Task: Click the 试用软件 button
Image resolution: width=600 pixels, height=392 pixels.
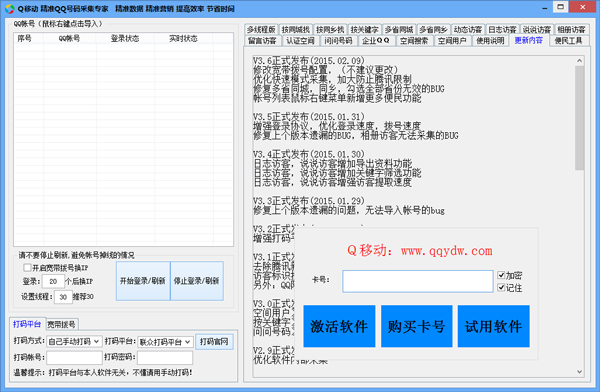Action: click(494, 326)
